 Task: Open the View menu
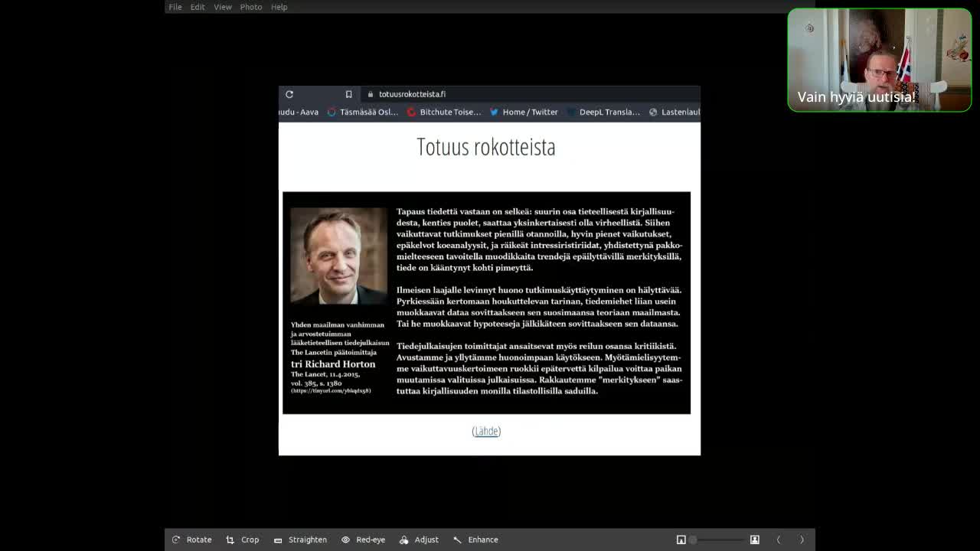point(223,7)
